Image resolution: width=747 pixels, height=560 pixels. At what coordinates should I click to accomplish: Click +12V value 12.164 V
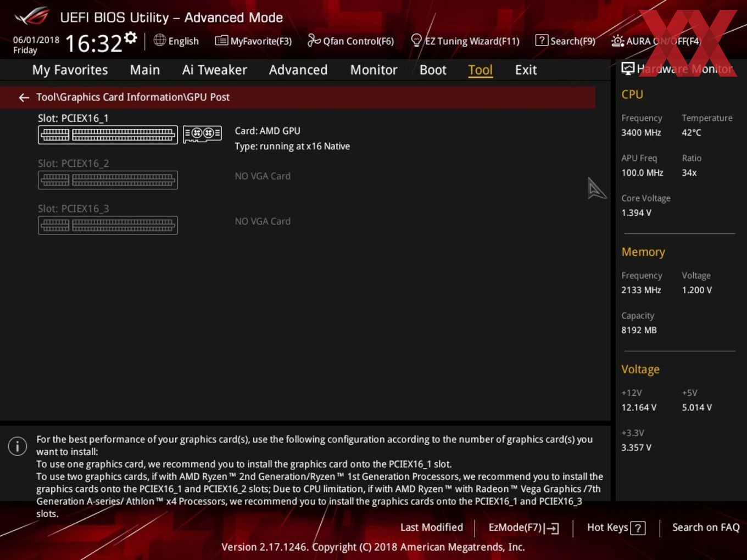click(x=639, y=407)
